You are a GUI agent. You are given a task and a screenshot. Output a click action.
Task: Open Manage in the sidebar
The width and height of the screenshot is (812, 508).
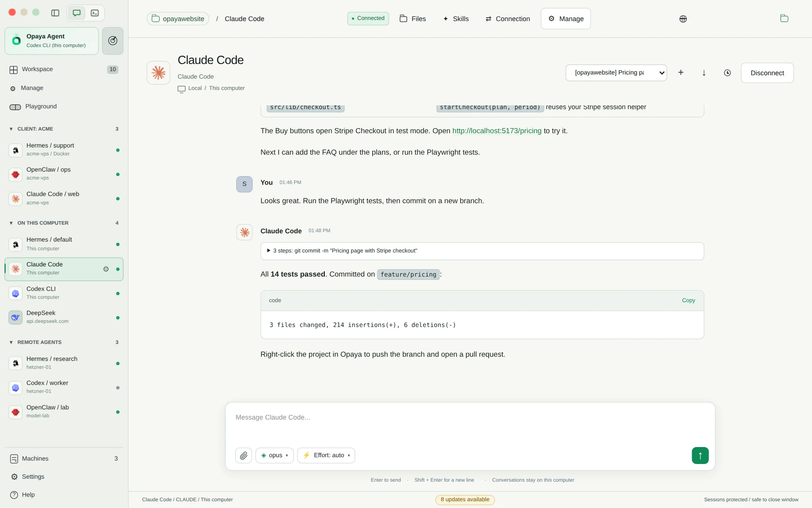click(64, 88)
